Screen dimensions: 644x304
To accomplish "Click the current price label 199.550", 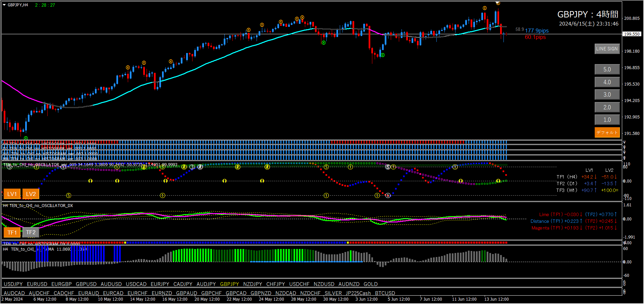I will [x=632, y=34].
